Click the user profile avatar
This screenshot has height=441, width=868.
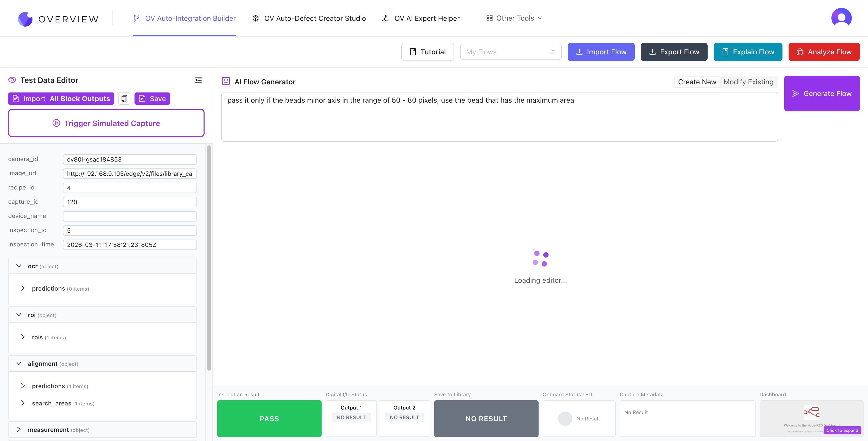[x=841, y=18]
